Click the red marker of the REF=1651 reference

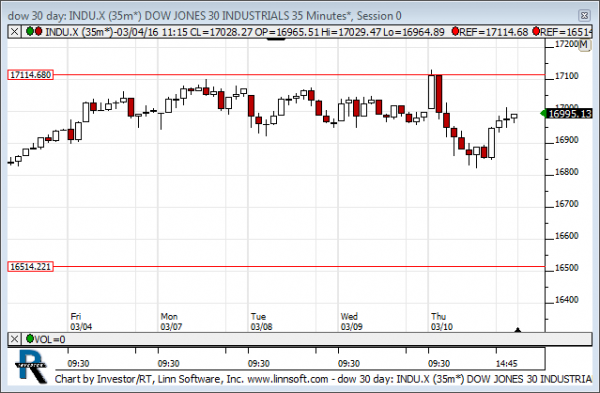point(536,31)
